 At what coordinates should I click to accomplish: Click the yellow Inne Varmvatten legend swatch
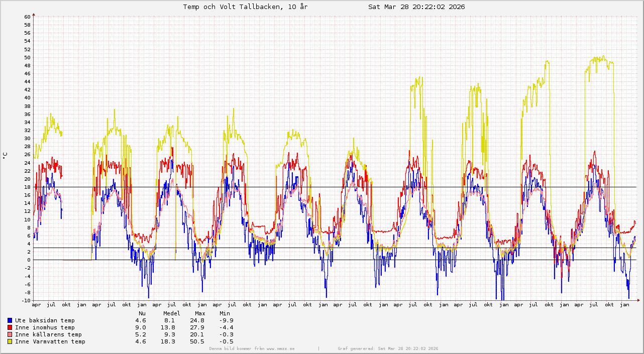pyautogui.click(x=10, y=341)
